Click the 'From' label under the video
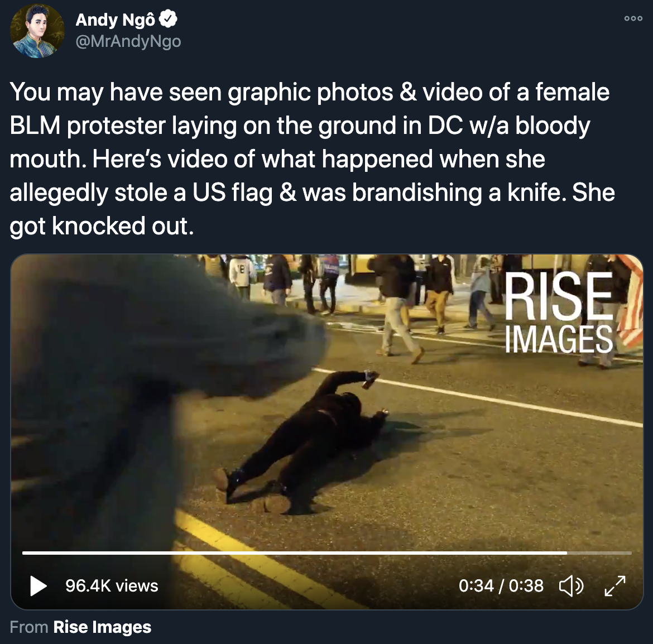653x644 pixels. click(x=28, y=627)
